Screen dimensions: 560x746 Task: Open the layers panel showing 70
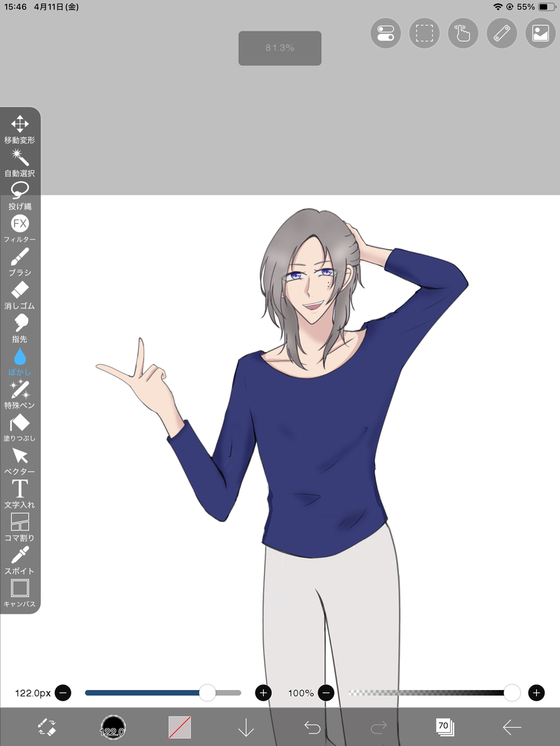pyautogui.click(x=445, y=727)
